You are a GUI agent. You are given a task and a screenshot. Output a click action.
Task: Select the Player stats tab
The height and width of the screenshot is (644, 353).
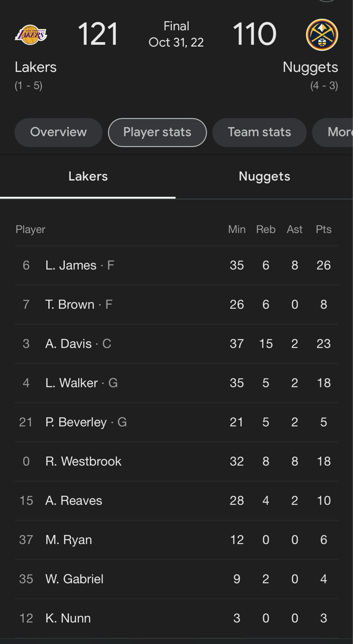157,132
